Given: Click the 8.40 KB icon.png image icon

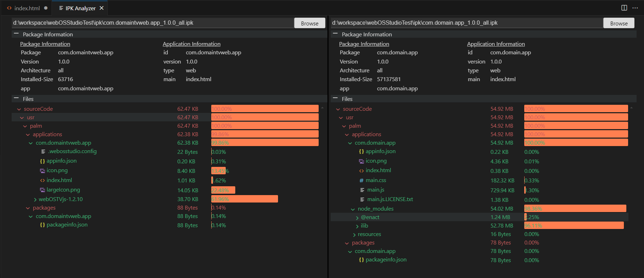Looking at the screenshot, I should [x=42, y=171].
